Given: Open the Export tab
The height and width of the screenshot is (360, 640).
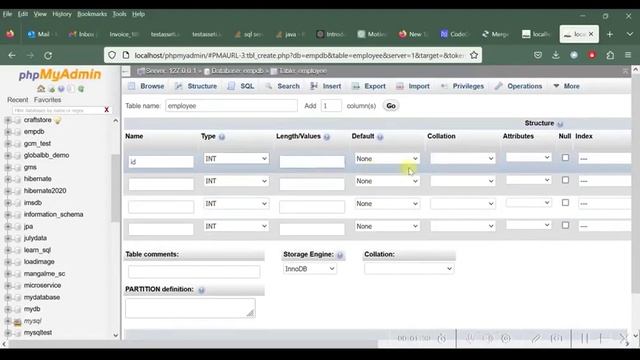Looking at the screenshot, I should [369, 86].
